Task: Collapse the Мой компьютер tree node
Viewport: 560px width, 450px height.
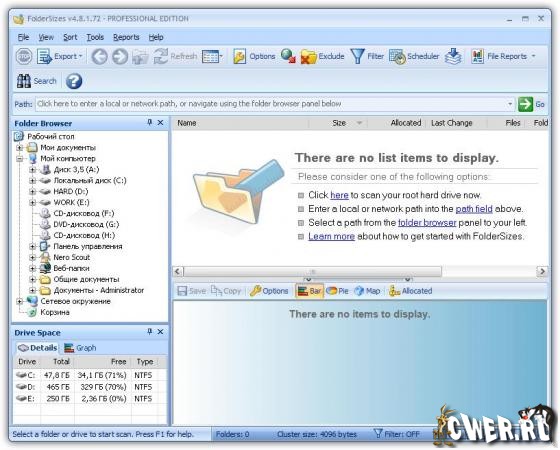Action: coord(20,159)
